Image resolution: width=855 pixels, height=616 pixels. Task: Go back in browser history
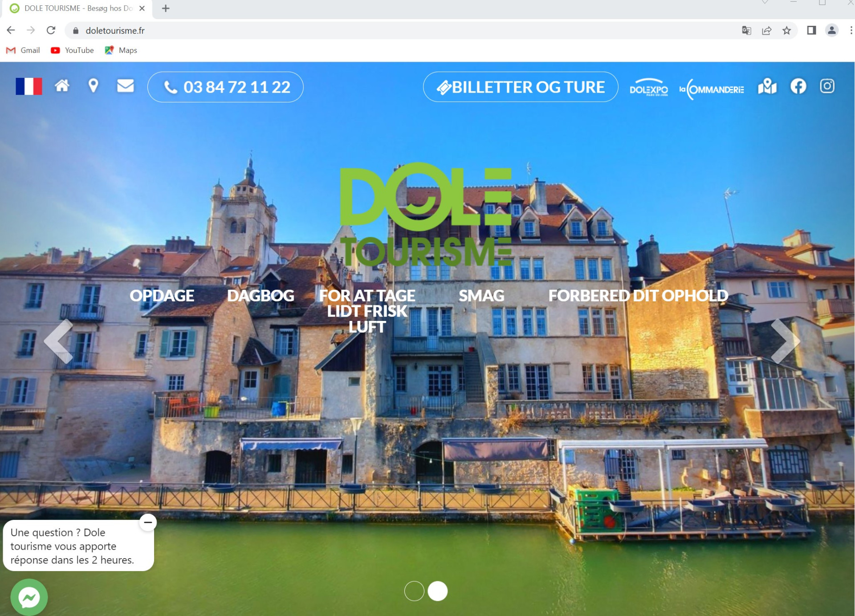[11, 30]
